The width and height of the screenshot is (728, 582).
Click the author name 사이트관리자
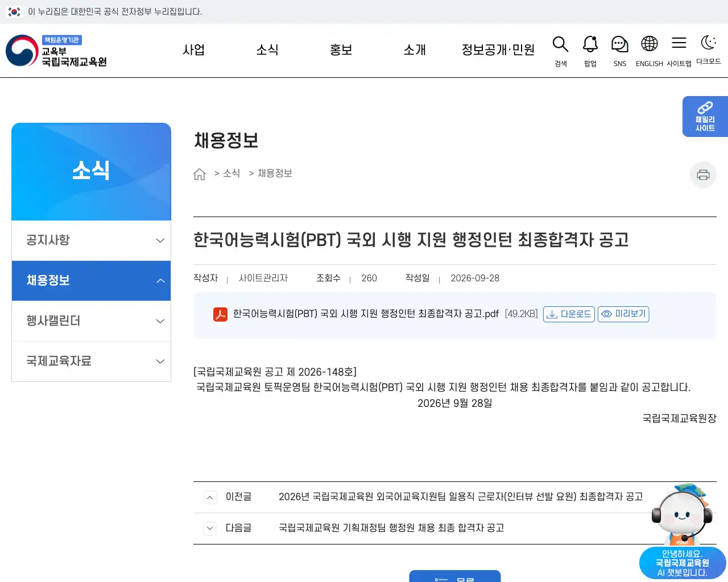point(263,278)
